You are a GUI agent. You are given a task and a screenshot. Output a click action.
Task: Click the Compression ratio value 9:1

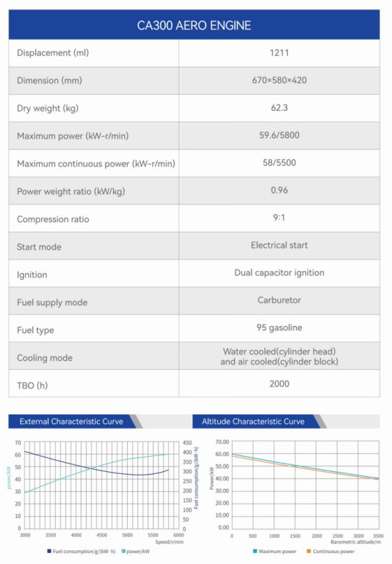tap(279, 217)
